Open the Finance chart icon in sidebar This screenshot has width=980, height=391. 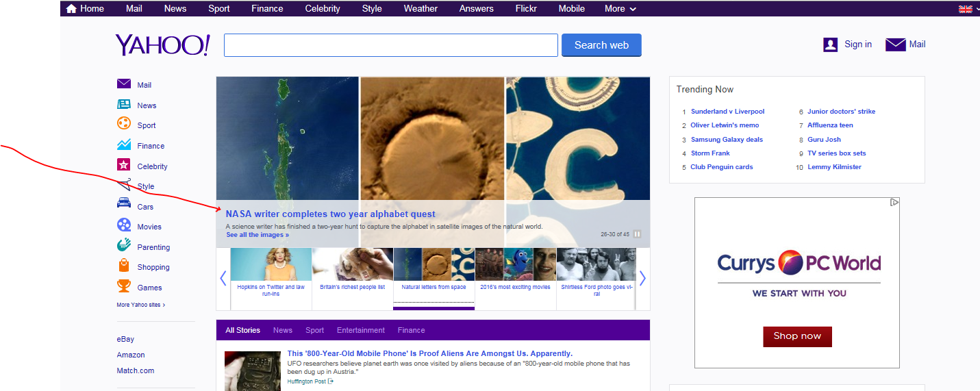click(x=124, y=145)
